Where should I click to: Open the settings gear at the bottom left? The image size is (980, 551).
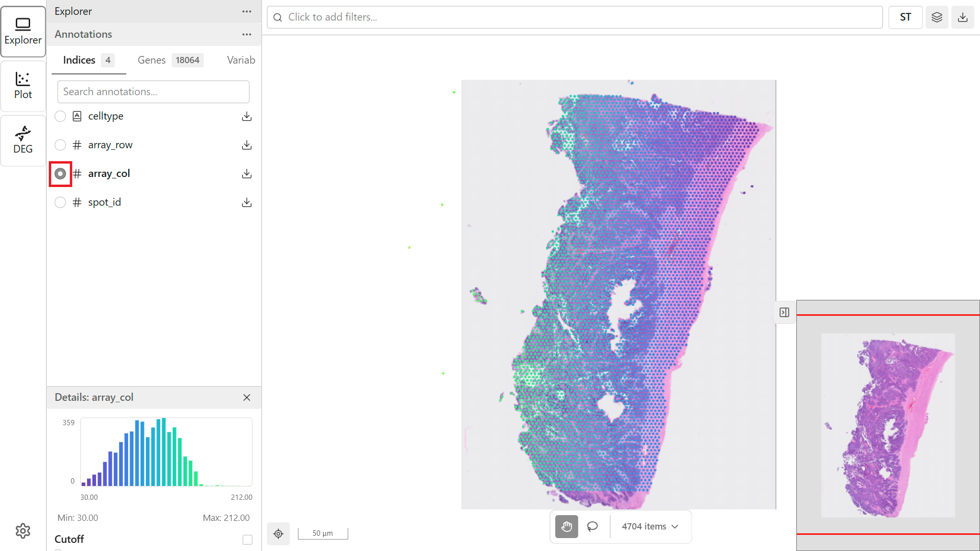(x=23, y=530)
